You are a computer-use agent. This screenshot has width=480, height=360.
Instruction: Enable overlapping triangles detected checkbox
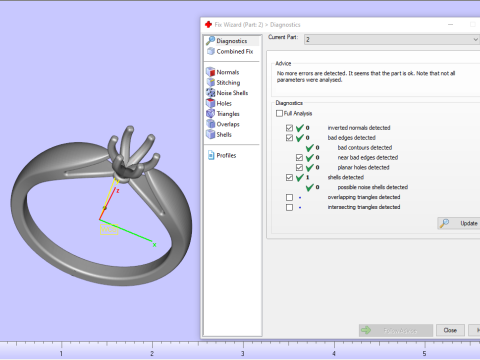[x=289, y=197]
